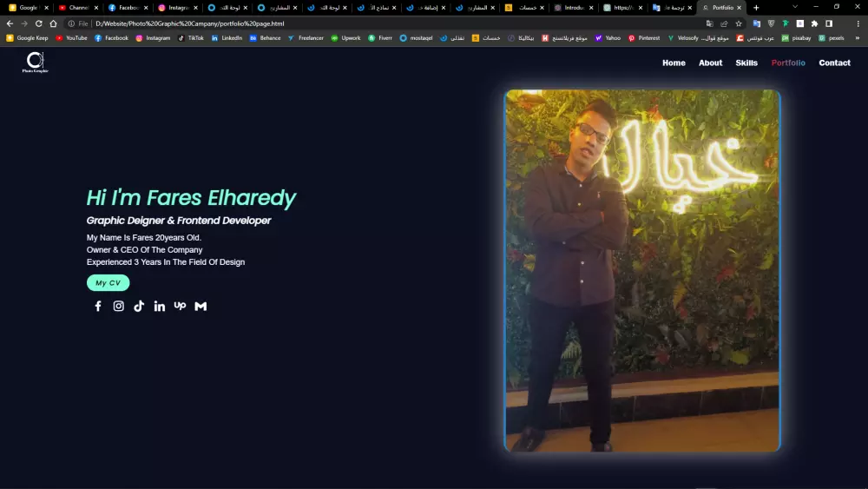Open the Upwork bookmark
Image resolution: width=868 pixels, height=489 pixels.
345,38
